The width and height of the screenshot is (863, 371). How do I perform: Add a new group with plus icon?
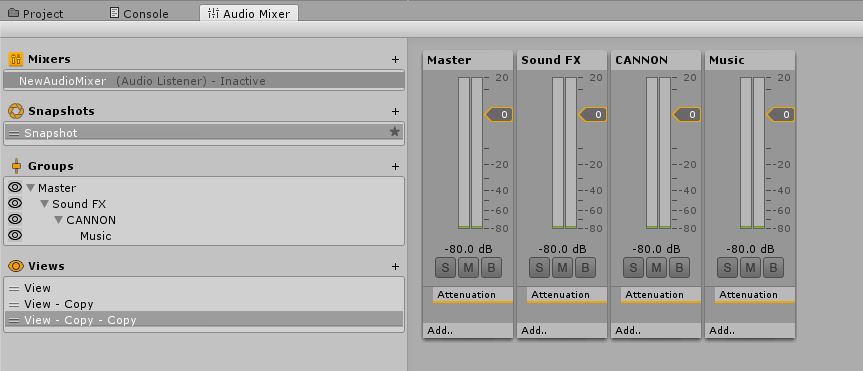pos(395,166)
